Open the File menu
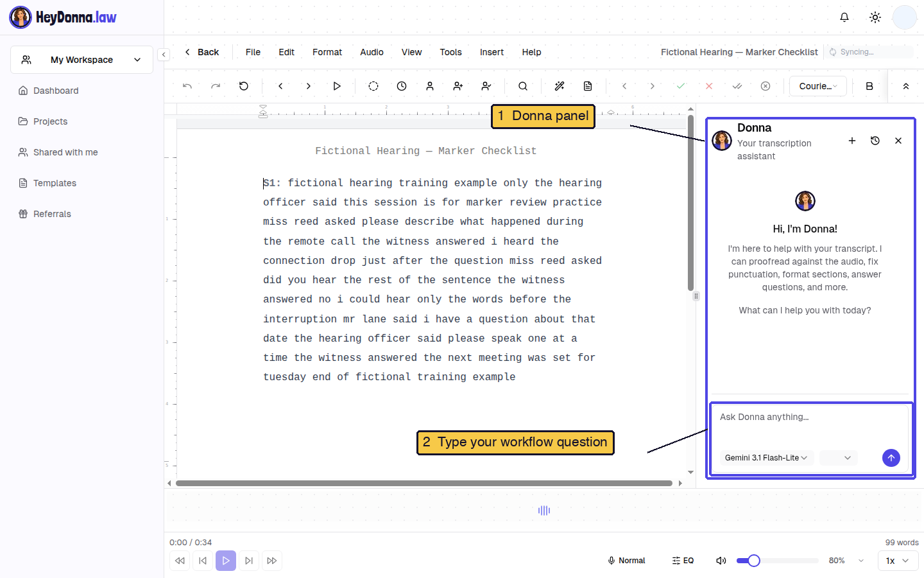Viewport: 924px width, 578px height. tap(253, 52)
